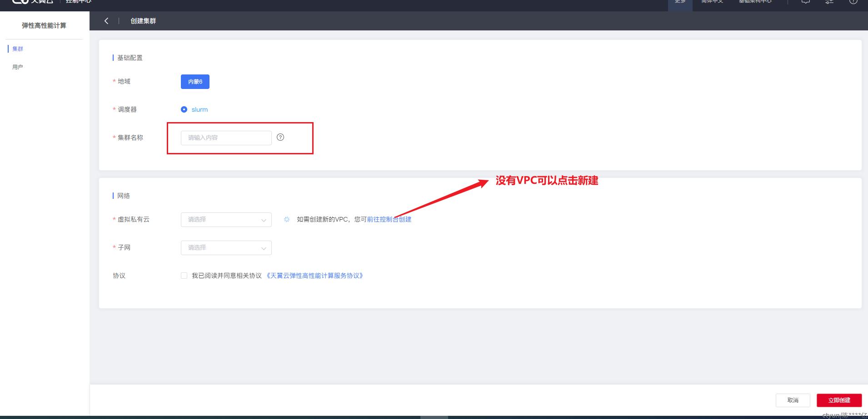868x419 pixels.
Task: Click the 集群名称 text input field
Action: [226, 138]
